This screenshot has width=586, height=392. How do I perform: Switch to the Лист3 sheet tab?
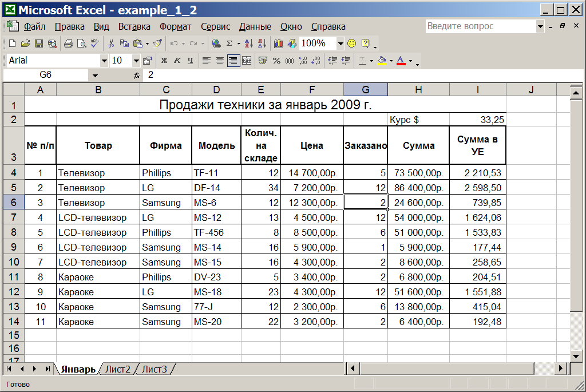pyautogui.click(x=155, y=369)
